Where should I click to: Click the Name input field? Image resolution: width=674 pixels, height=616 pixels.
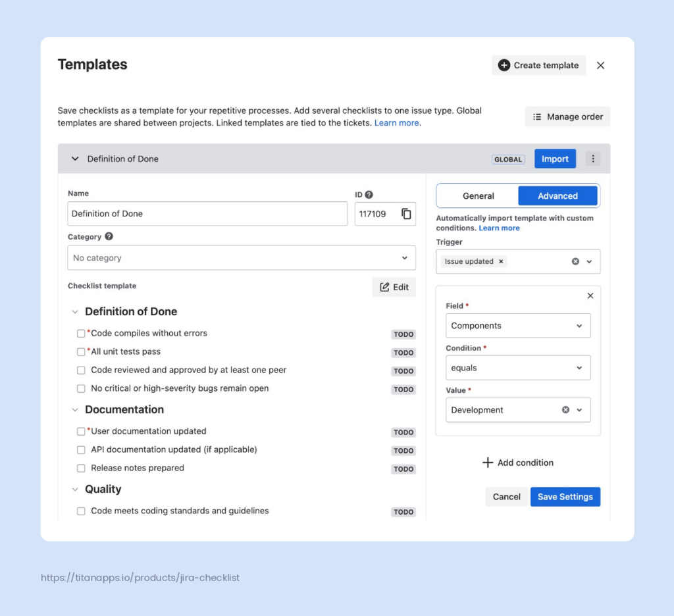207,214
